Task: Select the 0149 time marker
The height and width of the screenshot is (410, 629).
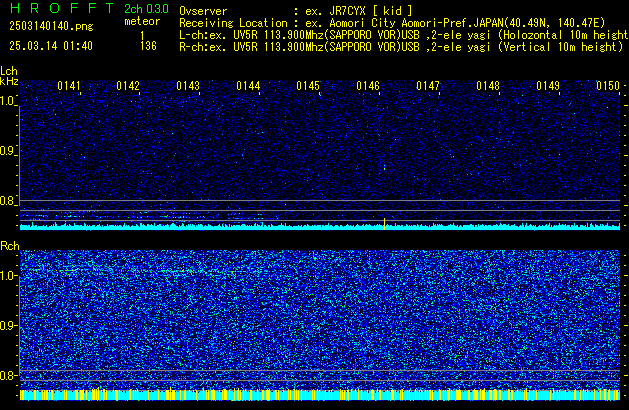Action: click(548, 86)
